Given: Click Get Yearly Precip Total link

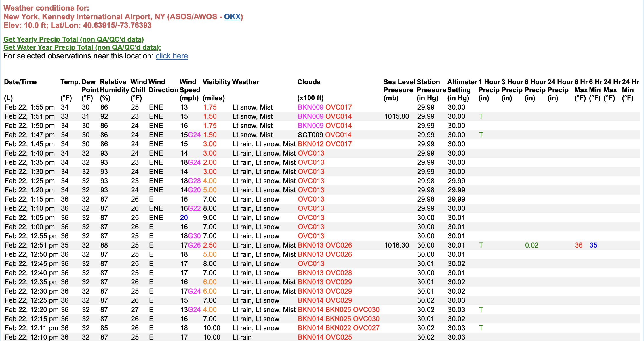Looking at the screenshot, I should coord(74,39).
